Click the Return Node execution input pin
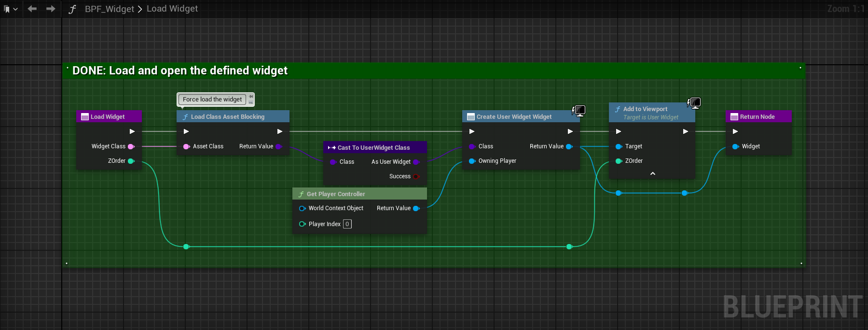Screen dimensions: 868x330 tap(735, 131)
